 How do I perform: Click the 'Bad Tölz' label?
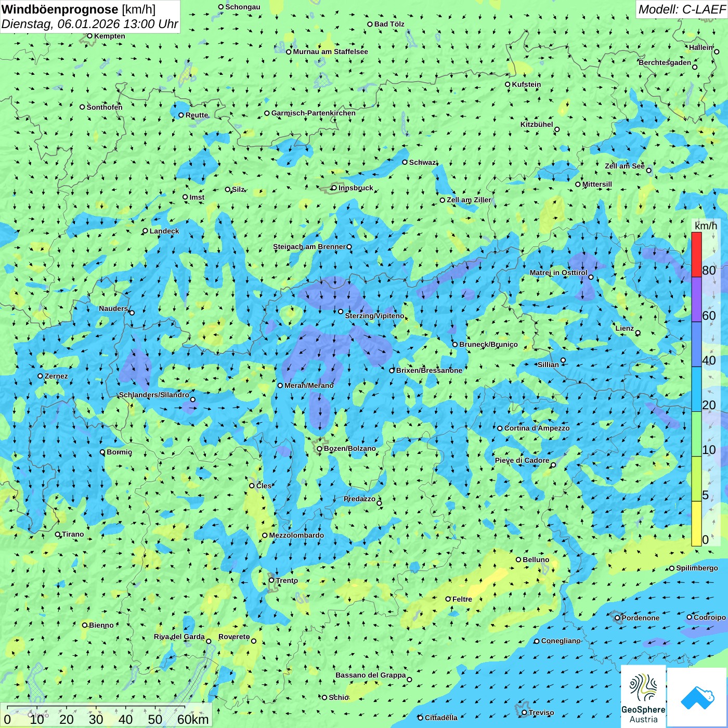(389, 24)
